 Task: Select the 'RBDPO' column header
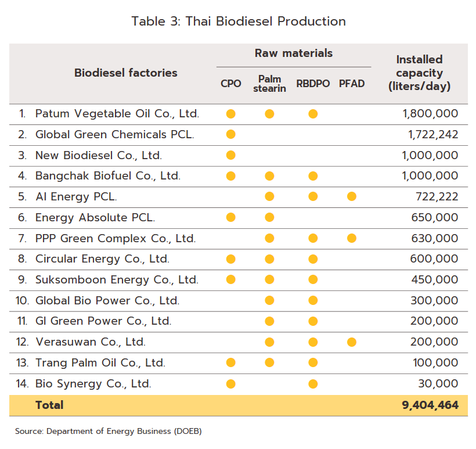tap(313, 84)
